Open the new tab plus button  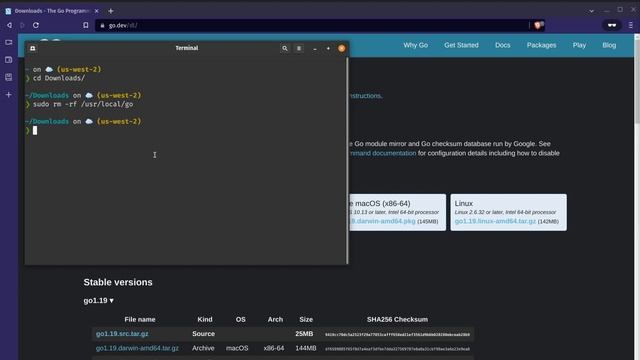click(111, 11)
